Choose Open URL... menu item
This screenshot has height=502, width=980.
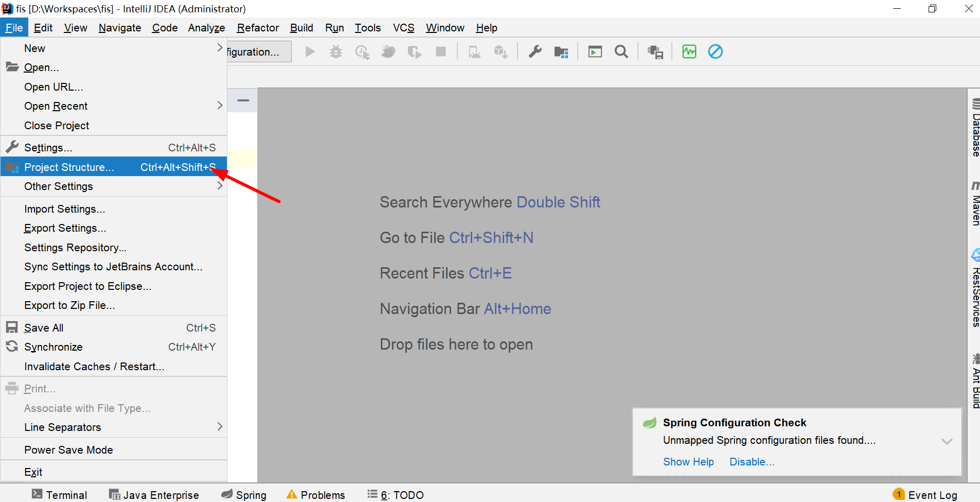pyautogui.click(x=114, y=87)
